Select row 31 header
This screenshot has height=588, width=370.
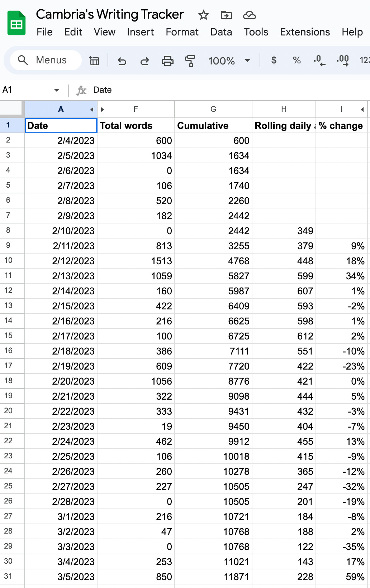point(12,577)
